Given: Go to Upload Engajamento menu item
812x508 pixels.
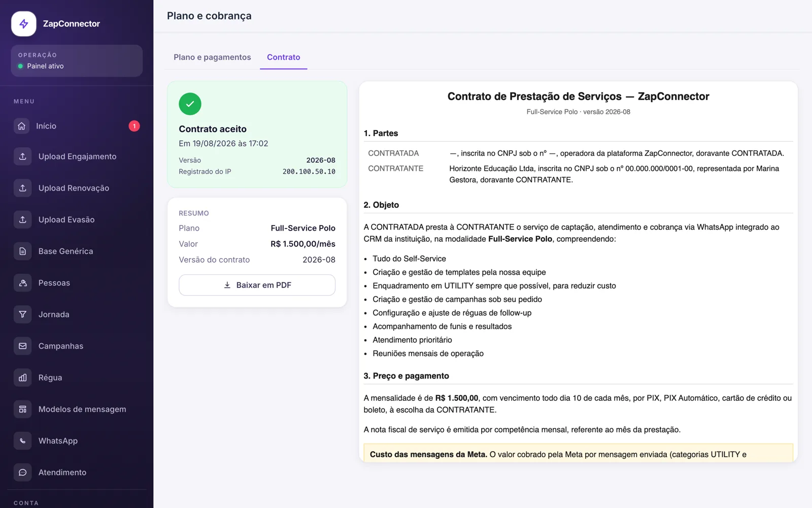Looking at the screenshot, I should pos(77,156).
